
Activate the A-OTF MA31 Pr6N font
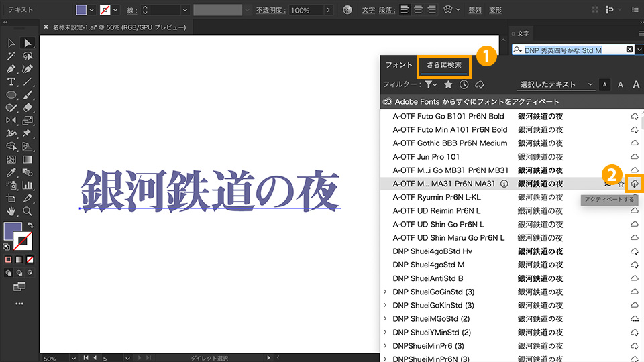tap(635, 184)
